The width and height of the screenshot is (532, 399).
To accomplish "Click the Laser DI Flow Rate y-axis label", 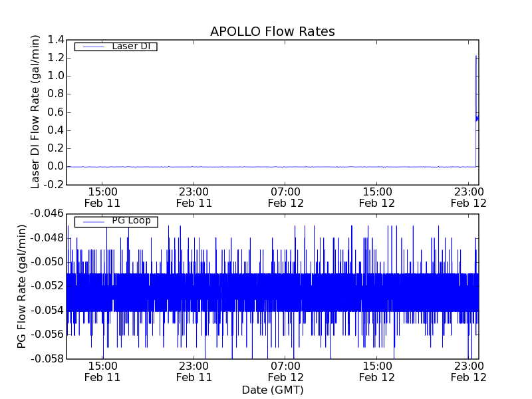I will click(36, 112).
